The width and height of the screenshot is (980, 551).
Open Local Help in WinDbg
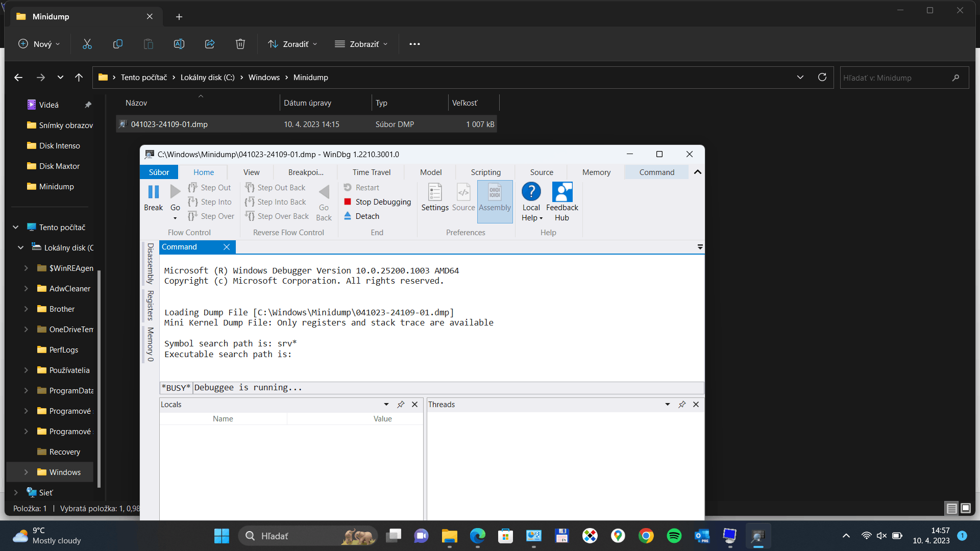click(531, 202)
